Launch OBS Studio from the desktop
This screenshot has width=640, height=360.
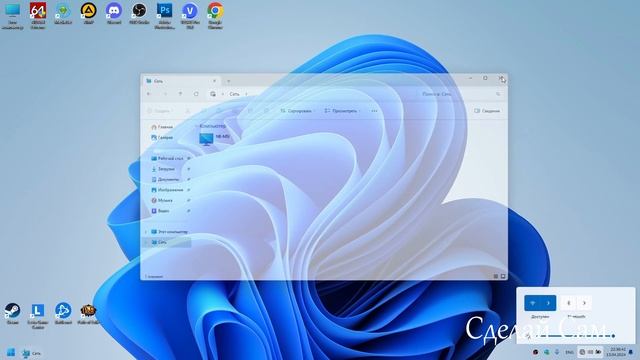[139, 14]
